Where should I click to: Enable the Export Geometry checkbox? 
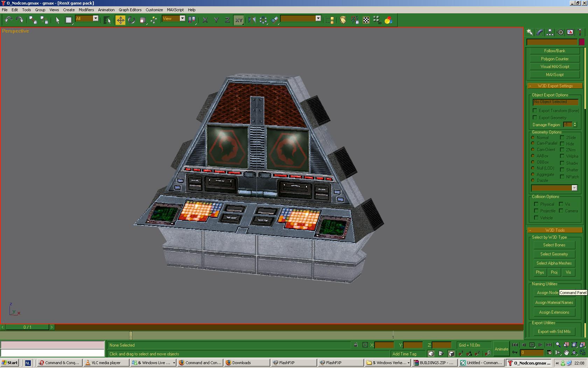point(535,118)
